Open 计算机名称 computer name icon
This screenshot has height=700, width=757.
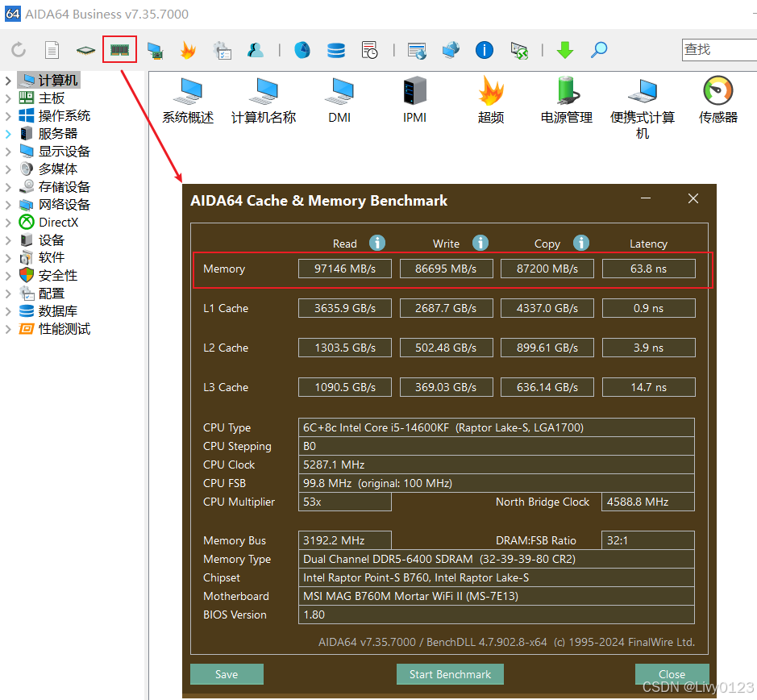(x=264, y=101)
